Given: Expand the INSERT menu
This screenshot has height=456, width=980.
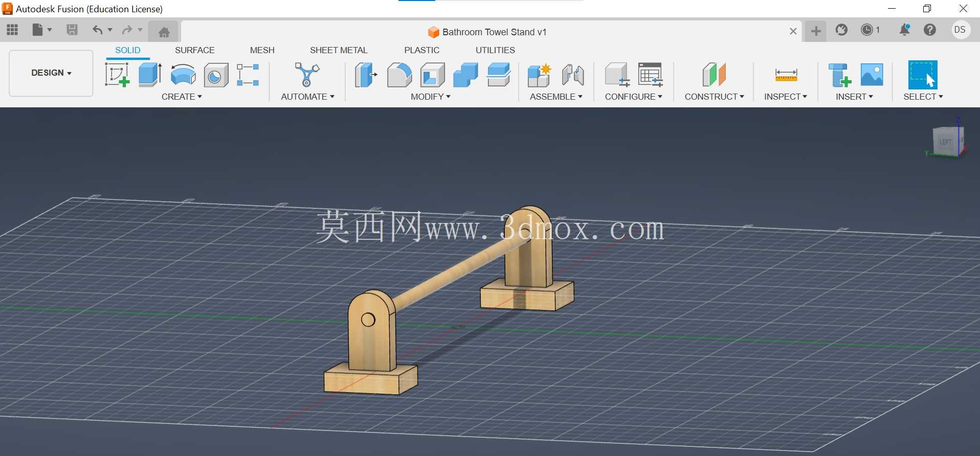Looking at the screenshot, I should [x=854, y=97].
